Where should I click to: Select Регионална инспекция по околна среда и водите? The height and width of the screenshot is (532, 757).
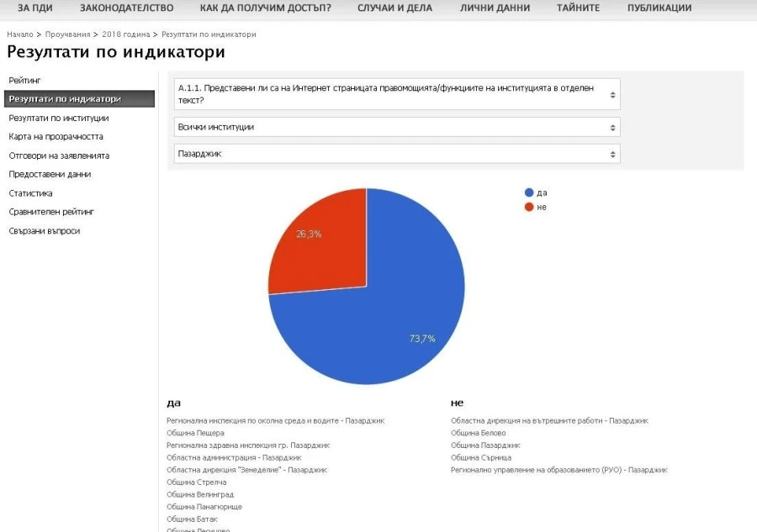coord(275,420)
